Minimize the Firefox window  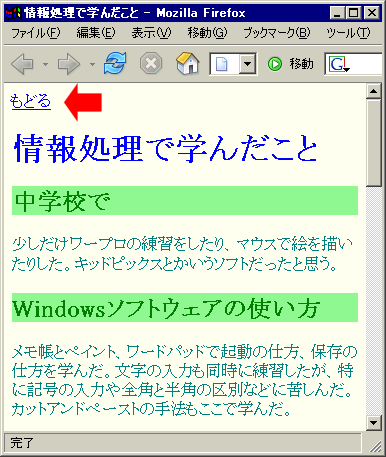[x=337, y=13]
